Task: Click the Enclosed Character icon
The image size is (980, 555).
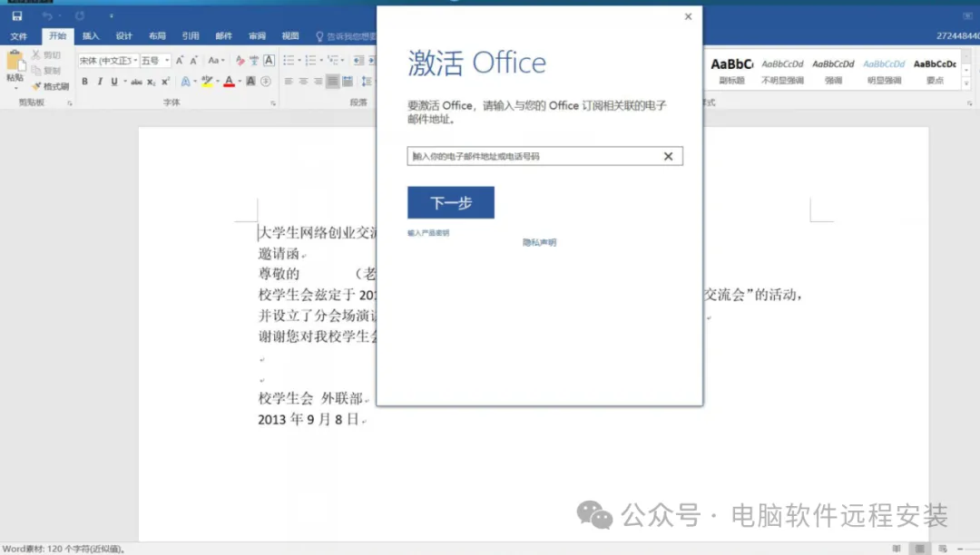Action: 266,81
